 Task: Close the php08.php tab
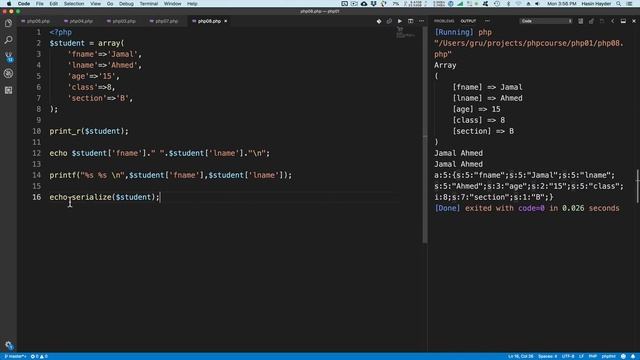(x=226, y=21)
